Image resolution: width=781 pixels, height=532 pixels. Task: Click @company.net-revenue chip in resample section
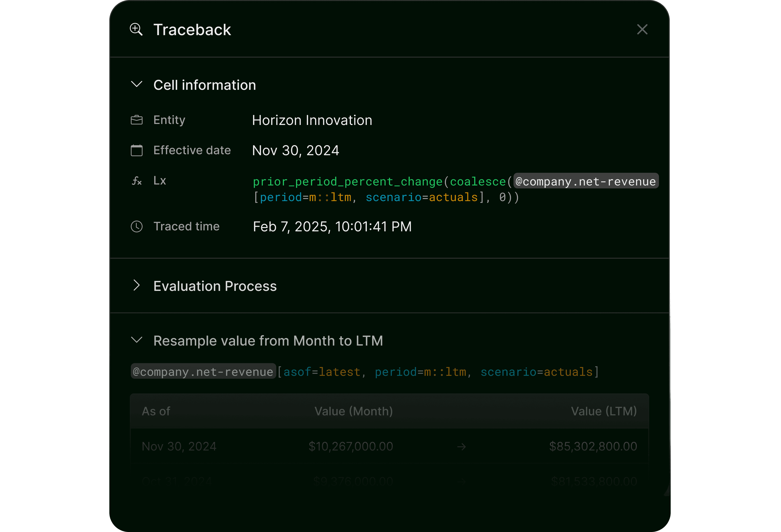203,372
